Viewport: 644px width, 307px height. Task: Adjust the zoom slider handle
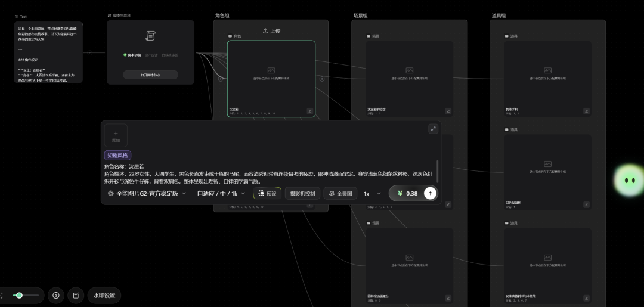tap(19, 295)
